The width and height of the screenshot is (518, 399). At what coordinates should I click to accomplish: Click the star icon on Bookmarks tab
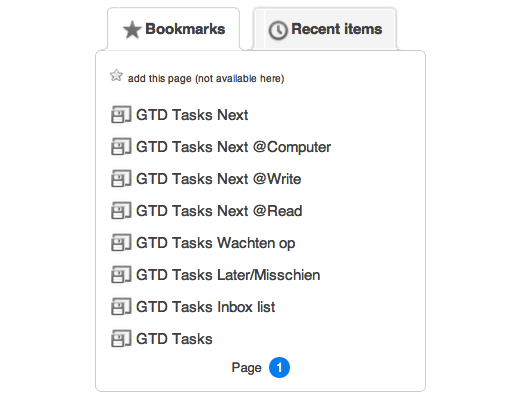tap(132, 30)
